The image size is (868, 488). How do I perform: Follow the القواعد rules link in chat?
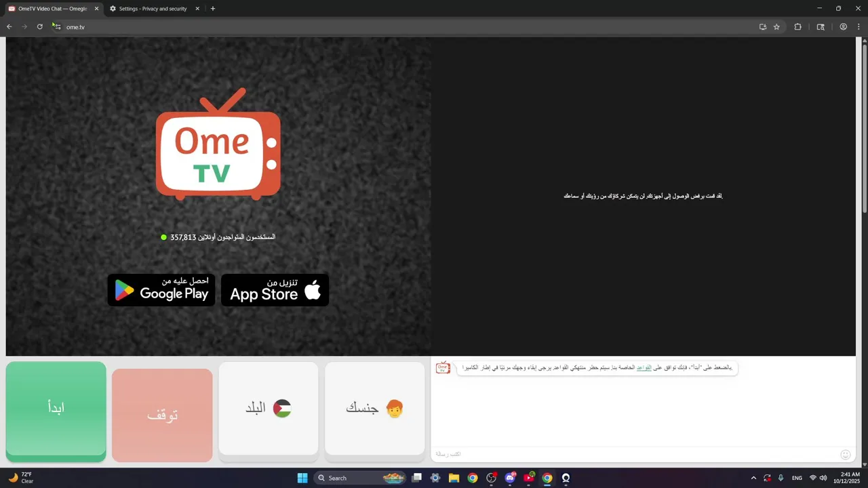coord(644,367)
